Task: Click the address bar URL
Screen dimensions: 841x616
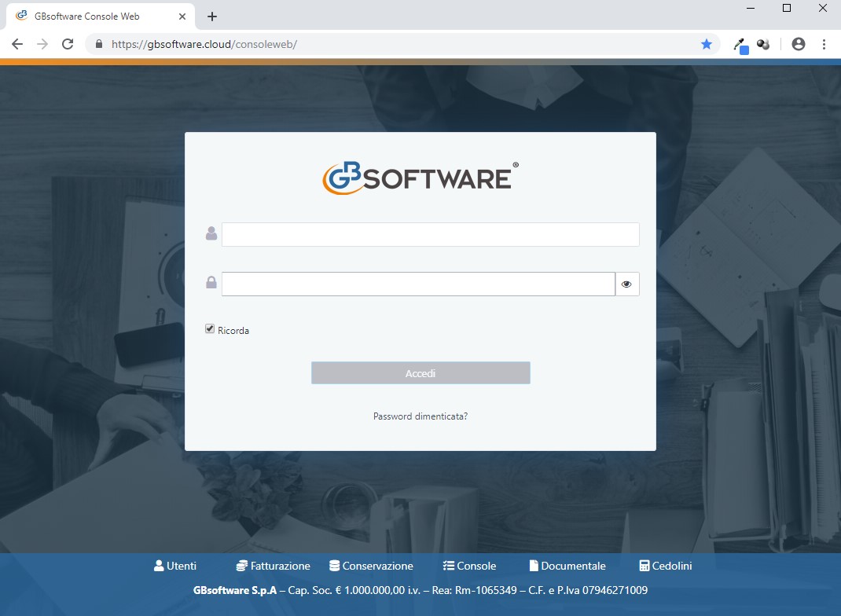Action: click(204, 44)
